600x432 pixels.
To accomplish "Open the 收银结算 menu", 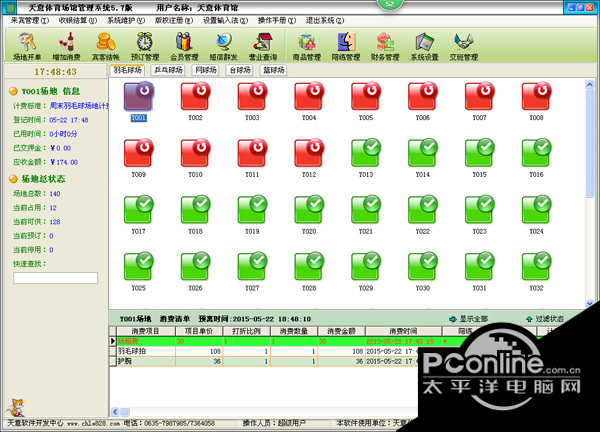I will tap(78, 21).
